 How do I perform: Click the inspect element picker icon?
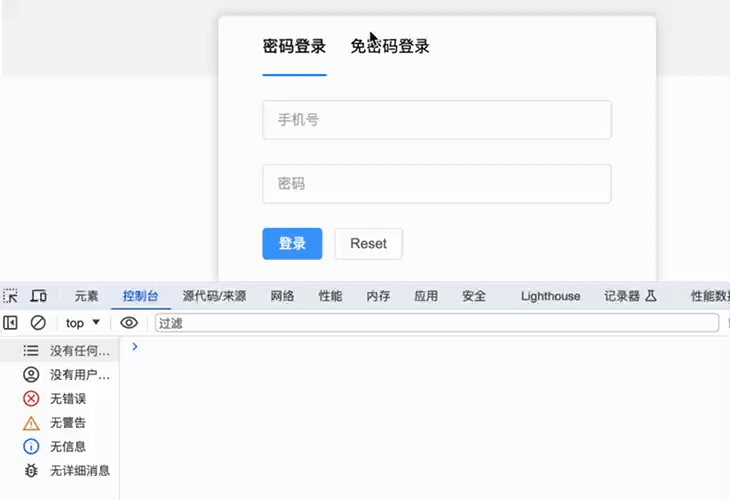click(11, 296)
